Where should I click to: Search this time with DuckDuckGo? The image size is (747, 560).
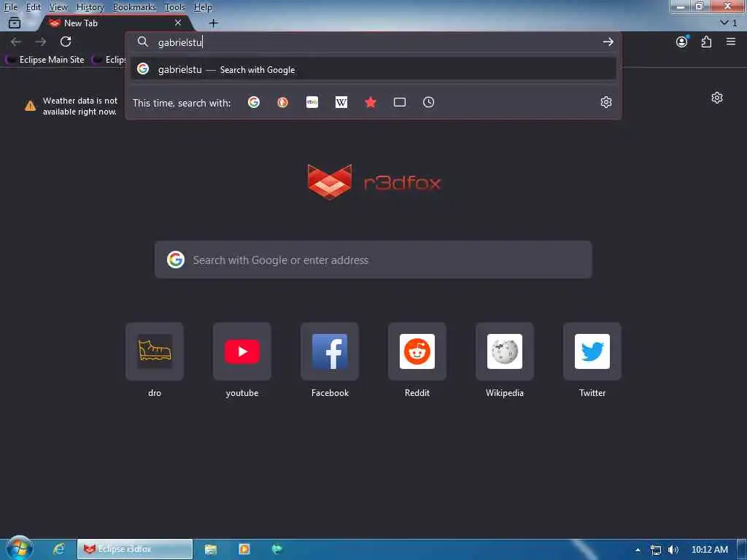[x=283, y=102]
